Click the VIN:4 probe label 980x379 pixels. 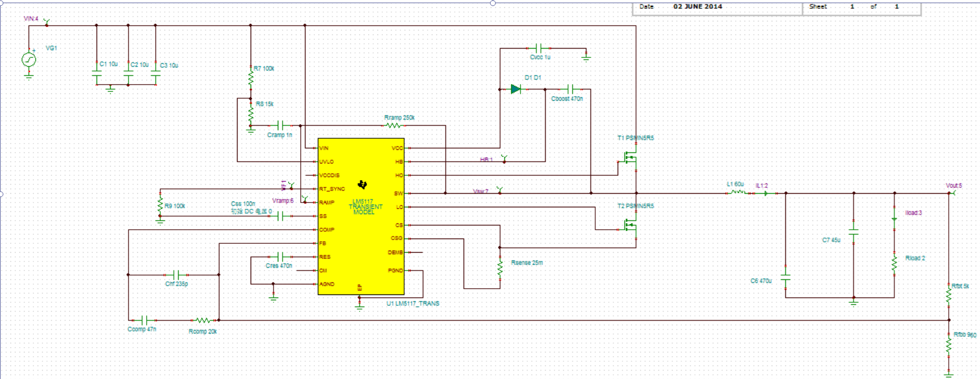pyautogui.click(x=31, y=19)
